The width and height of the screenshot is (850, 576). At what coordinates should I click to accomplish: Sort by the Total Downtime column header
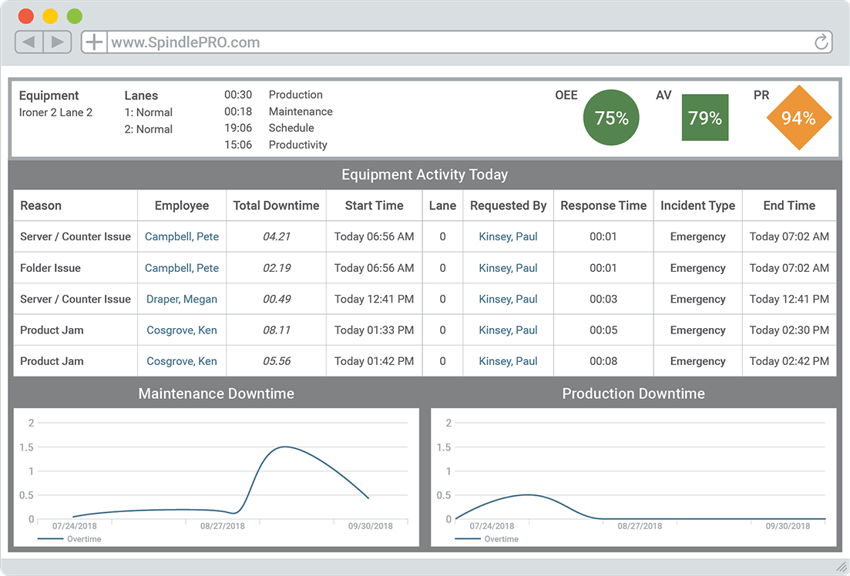[276, 206]
